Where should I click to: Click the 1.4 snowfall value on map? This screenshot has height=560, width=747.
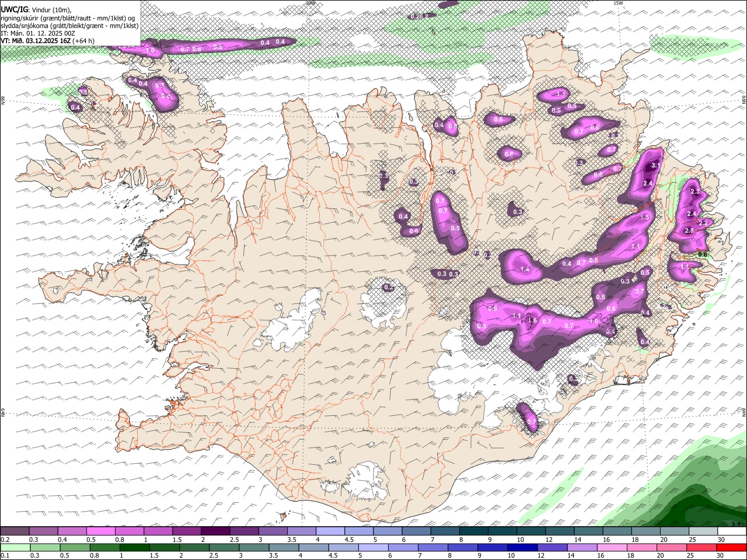(x=524, y=269)
